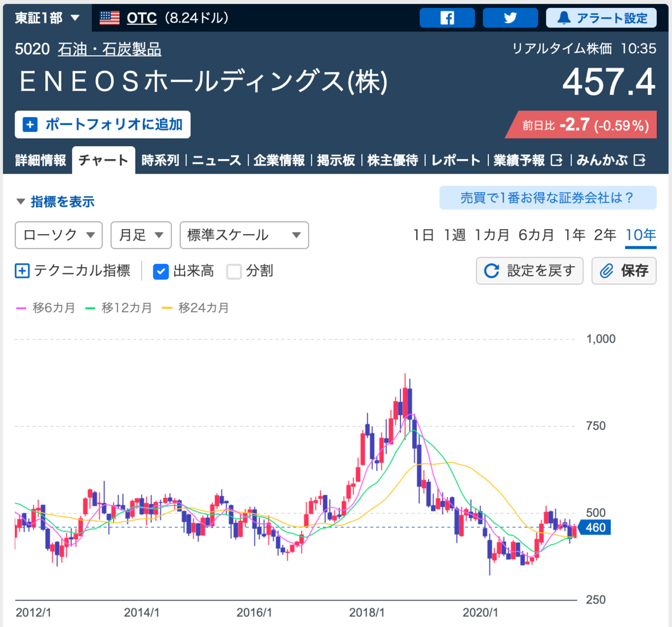The image size is (672, 627).
Task: Click 設定を戻す reset button
Action: (x=530, y=271)
